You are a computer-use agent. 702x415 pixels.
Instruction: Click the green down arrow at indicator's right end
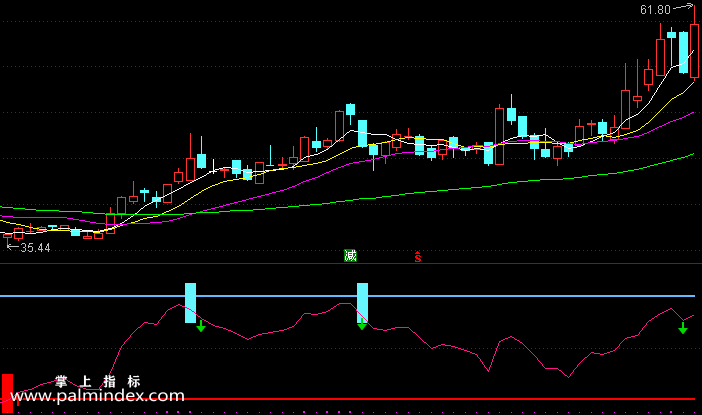click(x=683, y=328)
